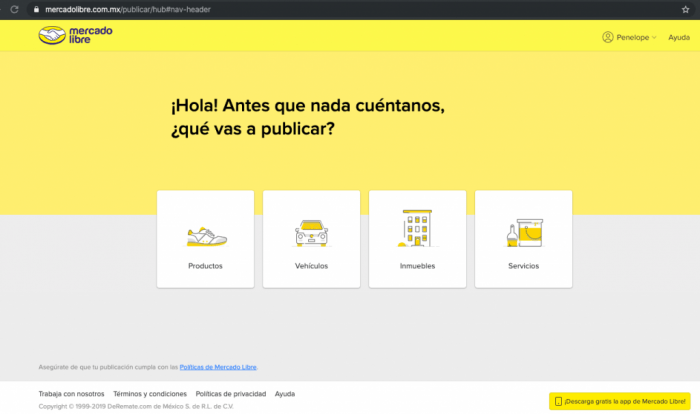Click the Mercado Libre handshake logo
Viewport: 700px width, 414px height.
(52, 35)
